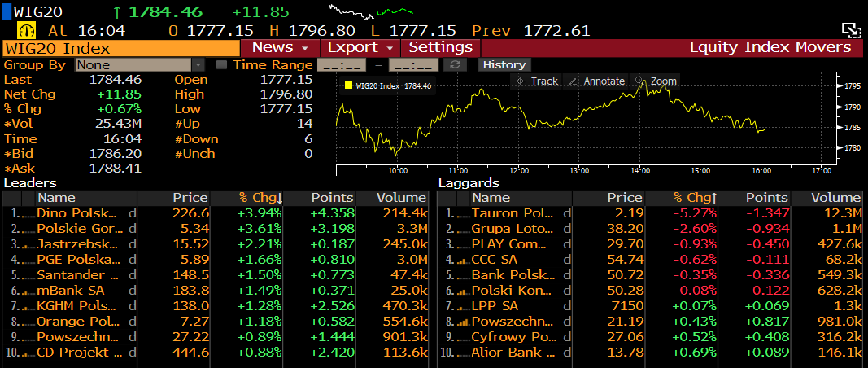Click the 'd' marker on the Dino Polsk… row
Screen dimensions: 868x368
[x=132, y=213]
